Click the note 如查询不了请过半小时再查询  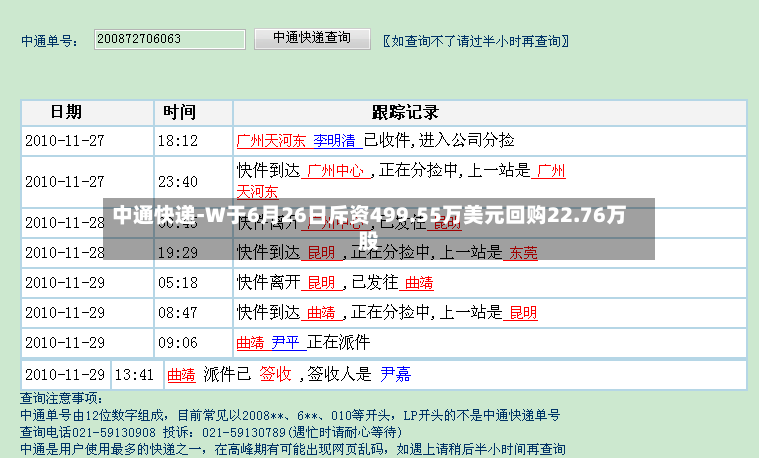(476, 41)
